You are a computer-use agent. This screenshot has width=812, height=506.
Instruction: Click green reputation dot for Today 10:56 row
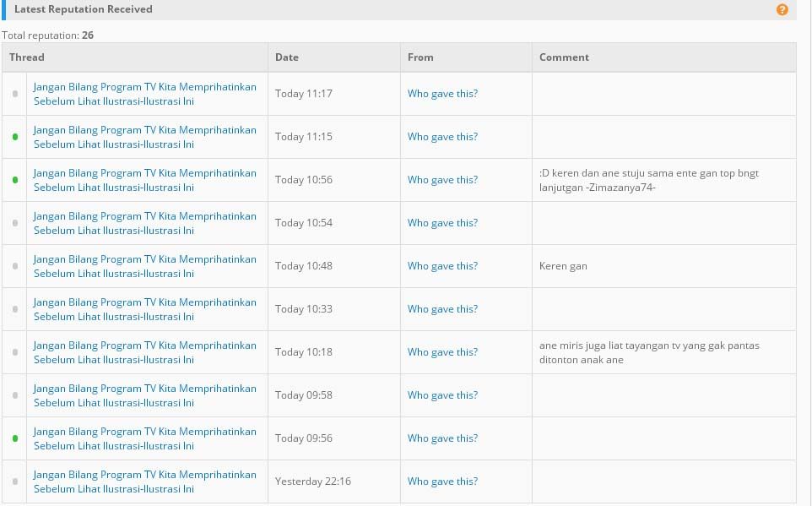15,180
